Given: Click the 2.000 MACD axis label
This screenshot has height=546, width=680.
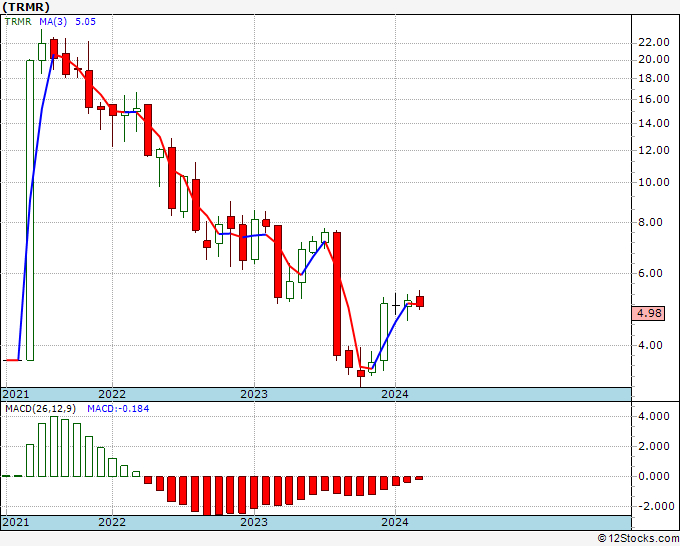Looking at the screenshot, I should coord(654,447).
